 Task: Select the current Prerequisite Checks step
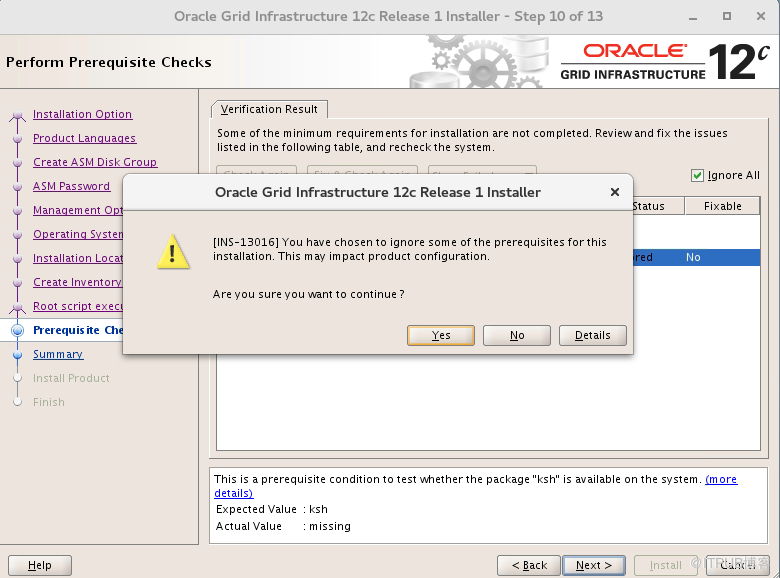tap(78, 330)
